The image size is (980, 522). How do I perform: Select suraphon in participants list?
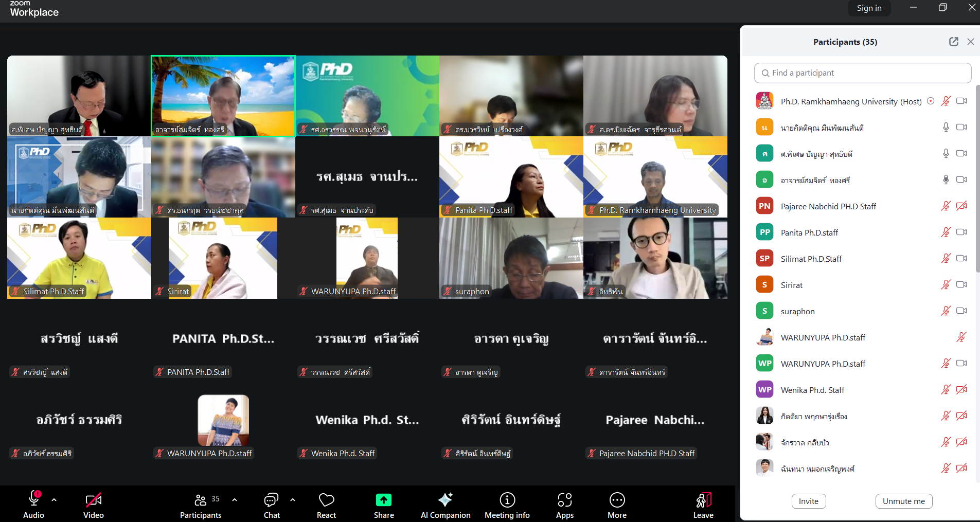797,311
